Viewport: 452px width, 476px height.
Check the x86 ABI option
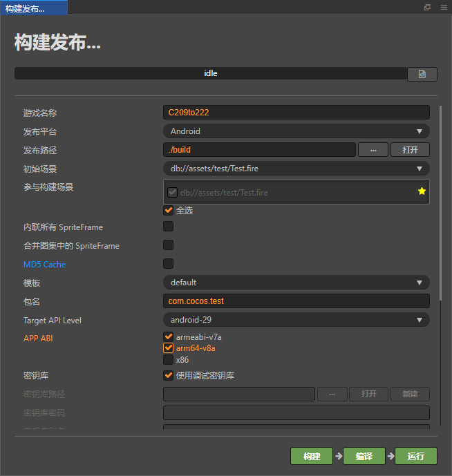coord(168,360)
